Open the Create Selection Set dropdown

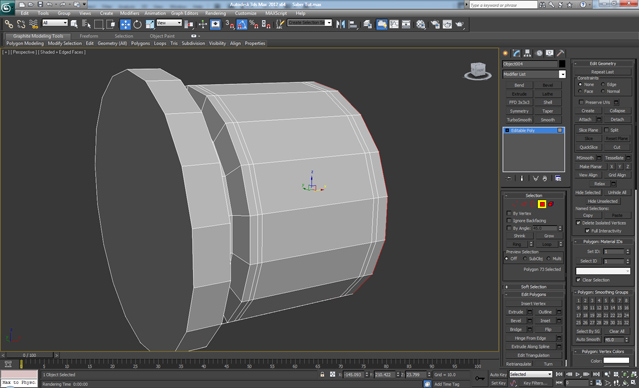tap(310, 23)
